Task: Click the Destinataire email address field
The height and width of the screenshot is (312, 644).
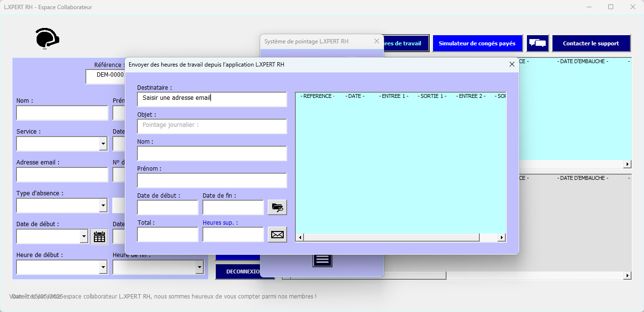Action: [x=212, y=99]
